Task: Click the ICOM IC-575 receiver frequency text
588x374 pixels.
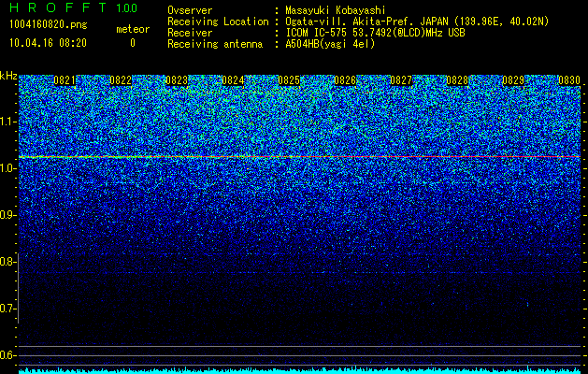Action: (x=375, y=33)
